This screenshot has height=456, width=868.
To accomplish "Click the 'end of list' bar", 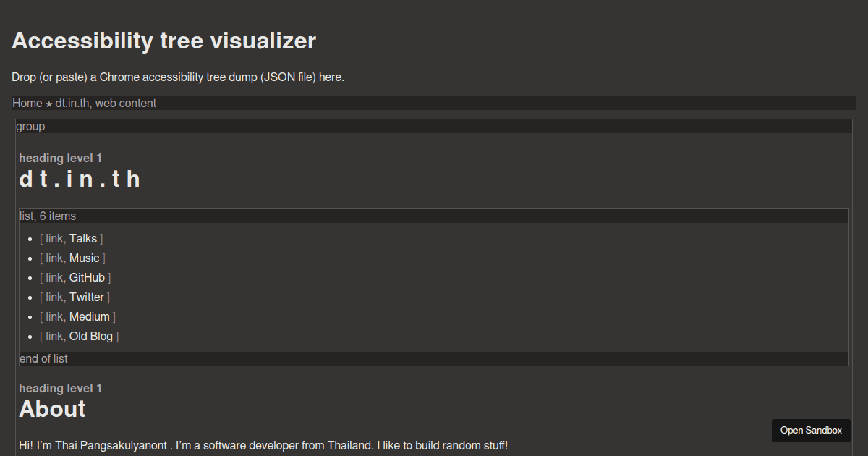I will pyautogui.click(x=43, y=358).
